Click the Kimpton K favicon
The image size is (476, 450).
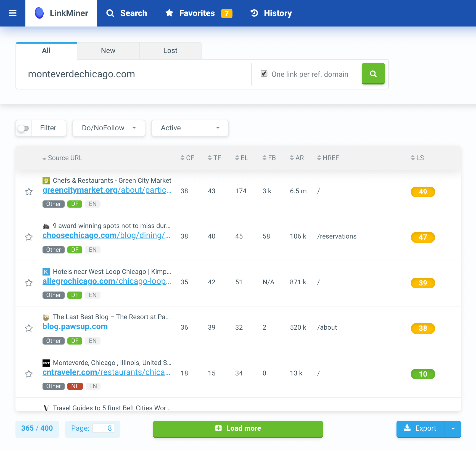pos(46,272)
